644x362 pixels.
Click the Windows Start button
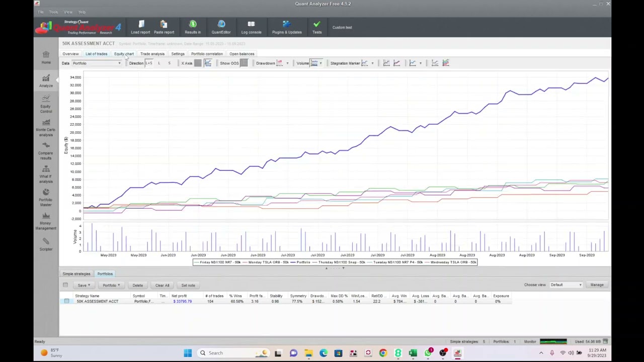point(188,353)
